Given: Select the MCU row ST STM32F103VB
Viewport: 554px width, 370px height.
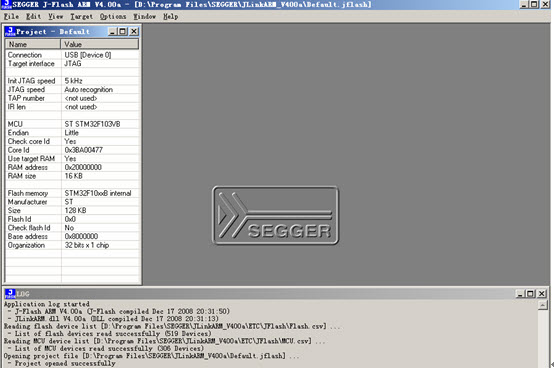Looking at the screenshot, I should (72, 124).
